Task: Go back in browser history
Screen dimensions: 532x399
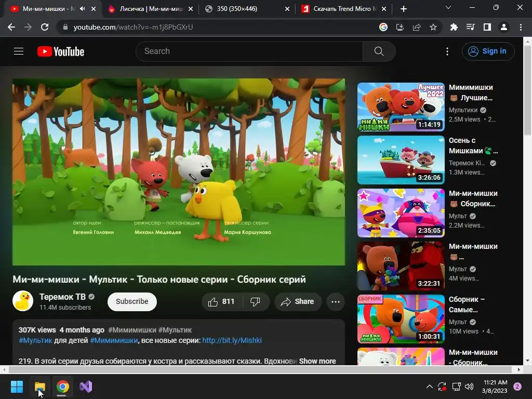Action: point(11,27)
